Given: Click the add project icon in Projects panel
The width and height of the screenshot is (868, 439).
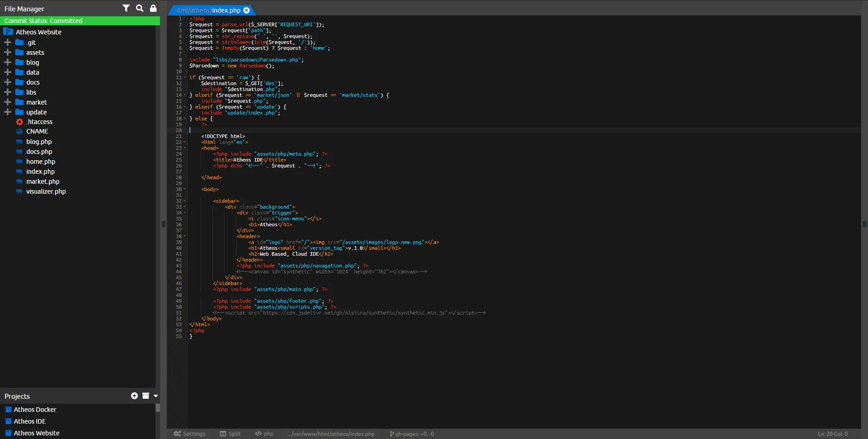Looking at the screenshot, I should coord(134,396).
